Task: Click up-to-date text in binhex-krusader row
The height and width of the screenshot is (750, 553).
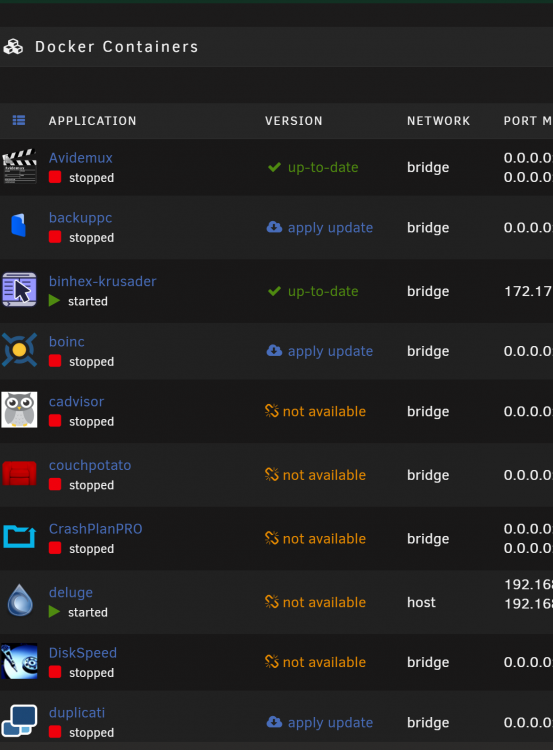Action: 323,291
